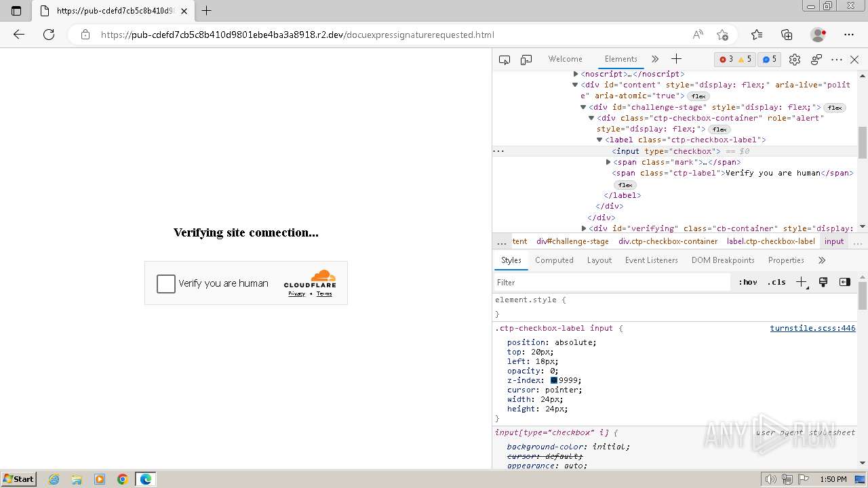Open the Favorites list
The height and width of the screenshot is (488, 868).
coord(757,35)
